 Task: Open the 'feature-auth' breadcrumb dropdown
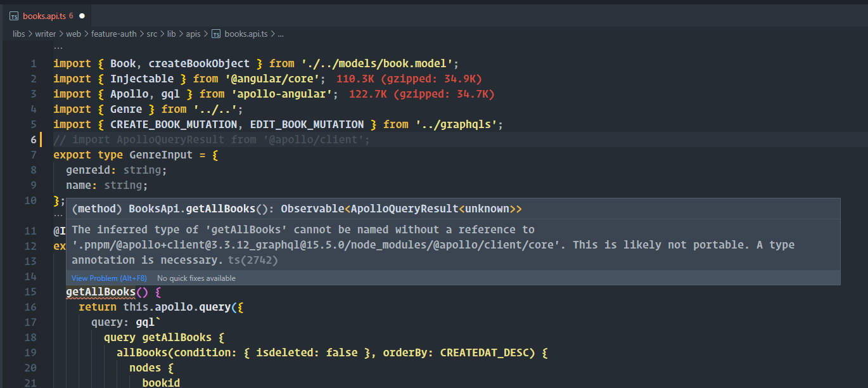(113, 34)
